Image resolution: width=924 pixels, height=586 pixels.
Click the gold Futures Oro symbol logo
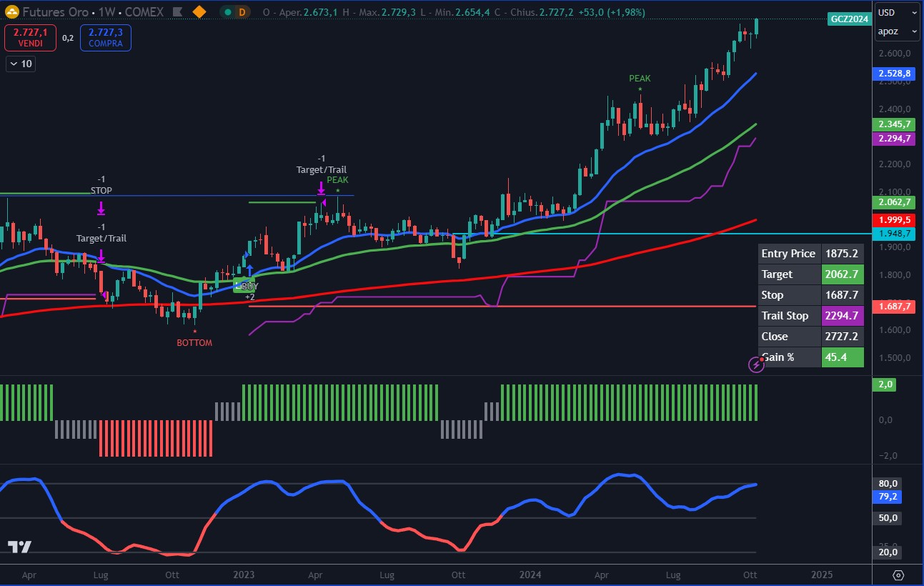tap(11, 12)
